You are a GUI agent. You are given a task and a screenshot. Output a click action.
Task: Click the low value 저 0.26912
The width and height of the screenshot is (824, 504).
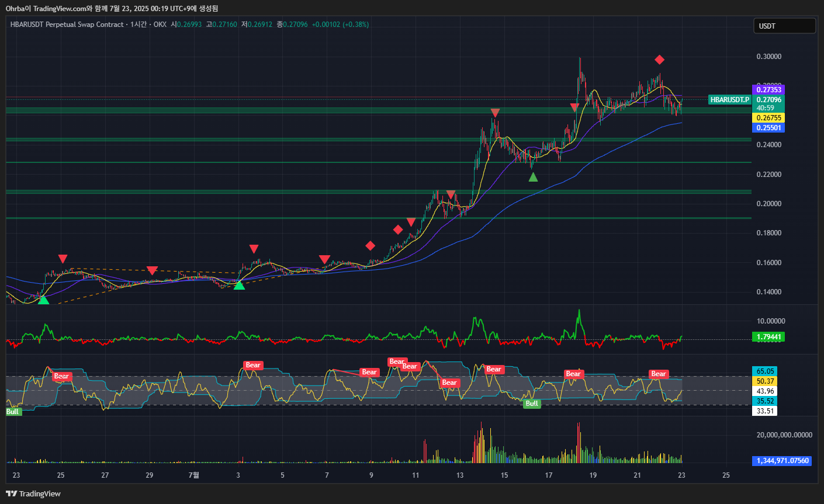[x=257, y=25]
